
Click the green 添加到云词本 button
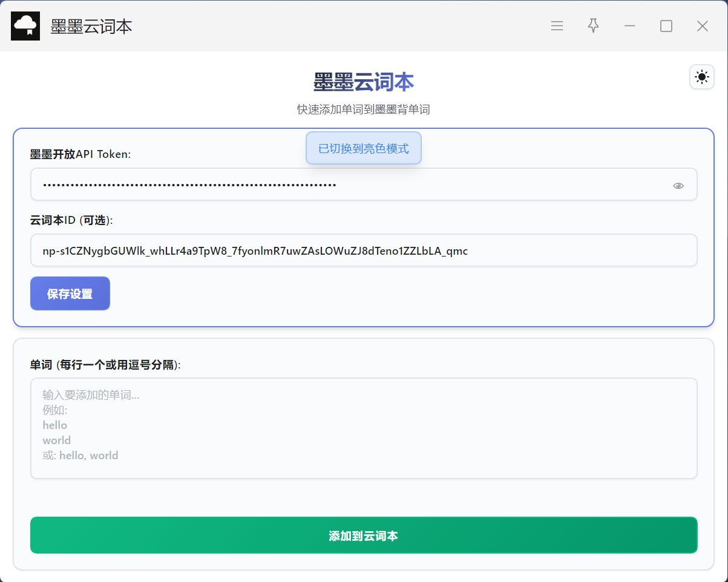(x=364, y=535)
